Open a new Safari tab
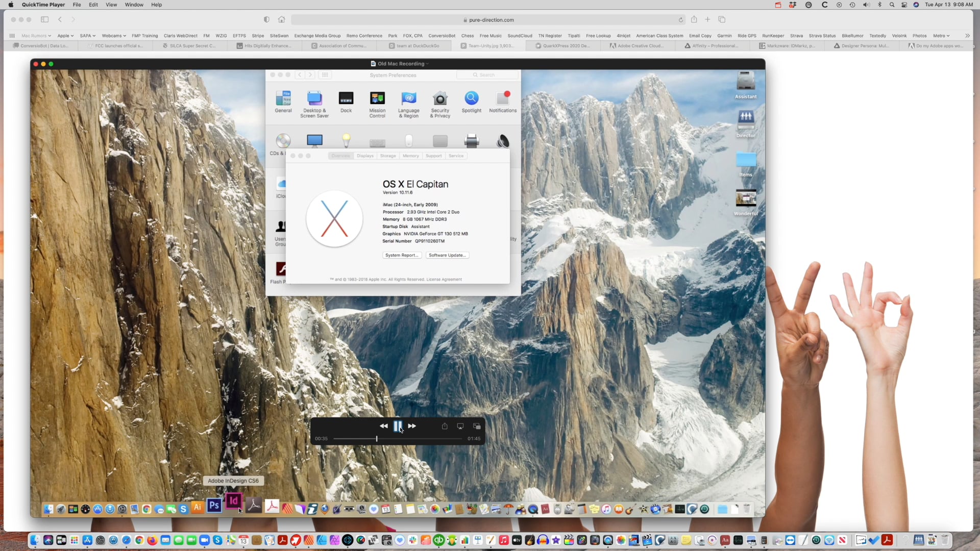 (x=707, y=19)
